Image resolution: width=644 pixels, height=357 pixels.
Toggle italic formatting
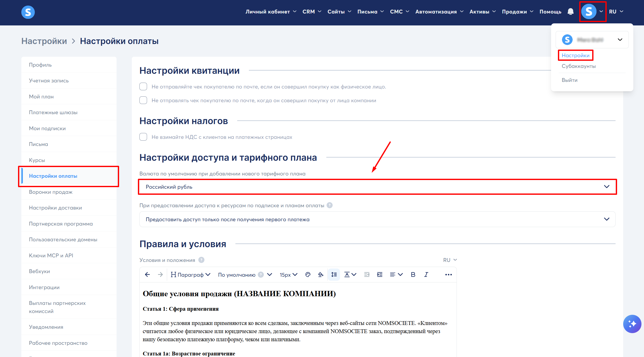coord(426,275)
